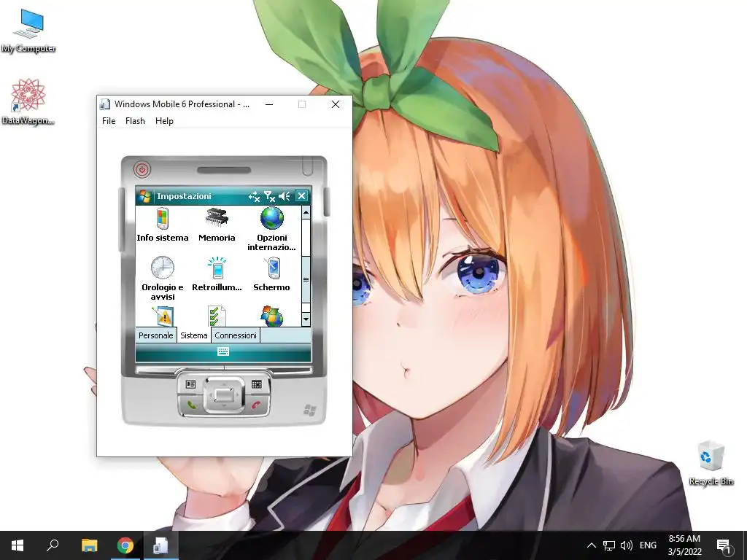Click the right soft key hardware button

pos(257,384)
